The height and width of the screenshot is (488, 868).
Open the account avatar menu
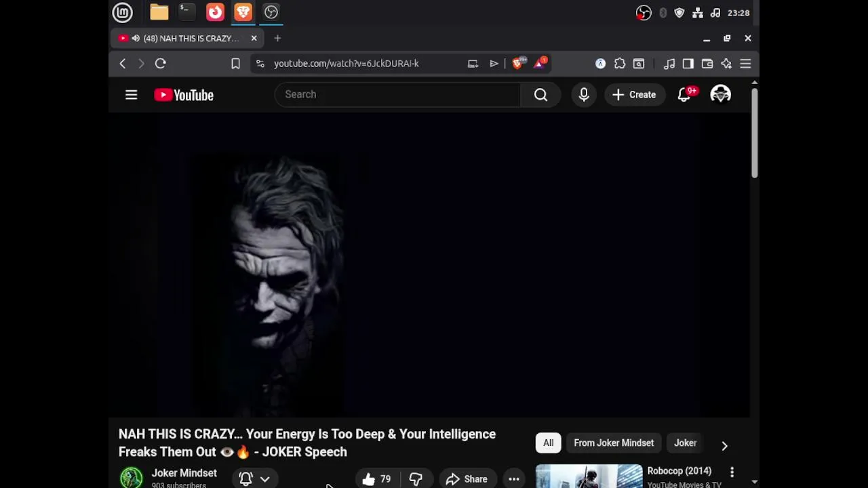click(721, 95)
